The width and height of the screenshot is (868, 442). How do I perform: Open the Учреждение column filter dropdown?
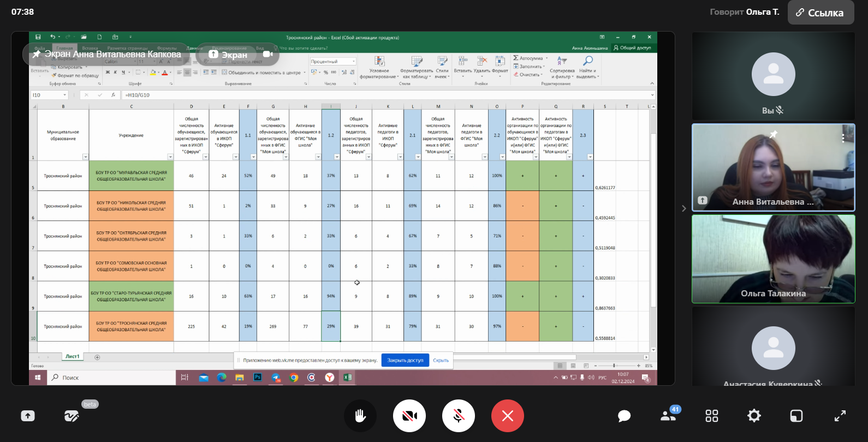[x=170, y=157]
